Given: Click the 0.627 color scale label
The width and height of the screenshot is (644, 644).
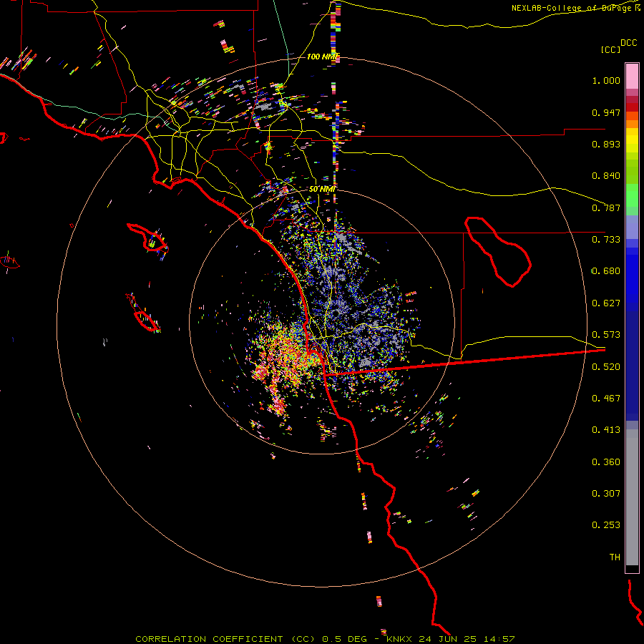Looking at the screenshot, I should tap(606, 303).
